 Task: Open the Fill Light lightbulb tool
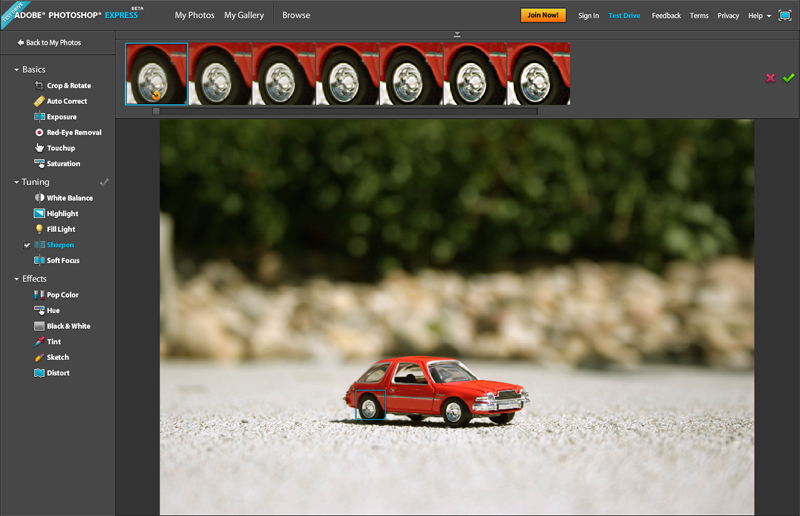[x=39, y=229]
